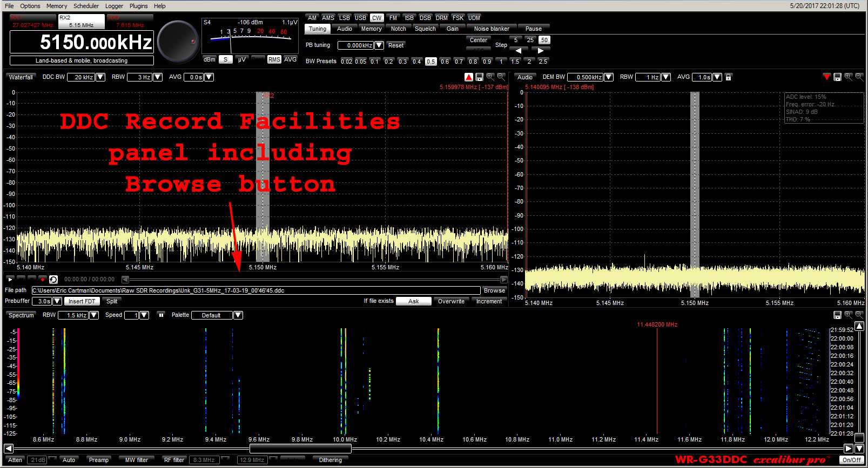Click the On/Off power button

coord(851,460)
